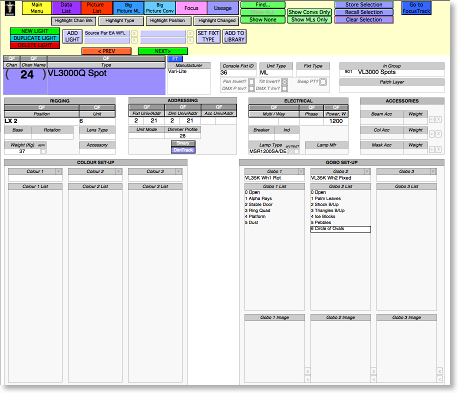Click the red DELETE LIGHT button
Image resolution: width=458 pixels, height=393 pixels.
click(x=35, y=45)
